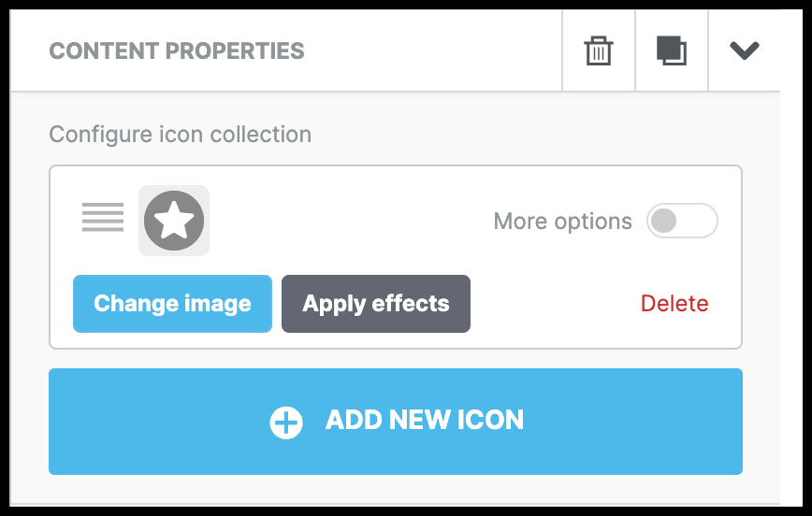Delete the star icon entry
Screen dimensions: 812x516
[674, 304]
